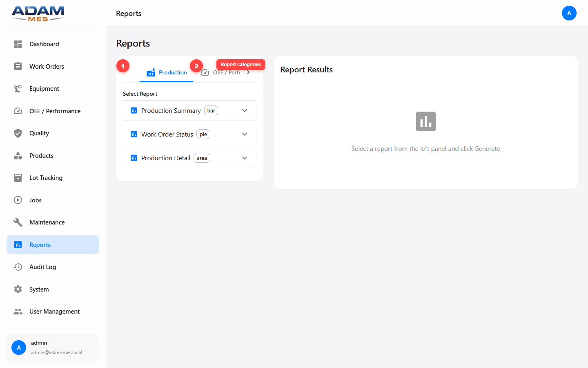Select the Lot Tracking sidebar icon
588x368 pixels.
(18, 177)
